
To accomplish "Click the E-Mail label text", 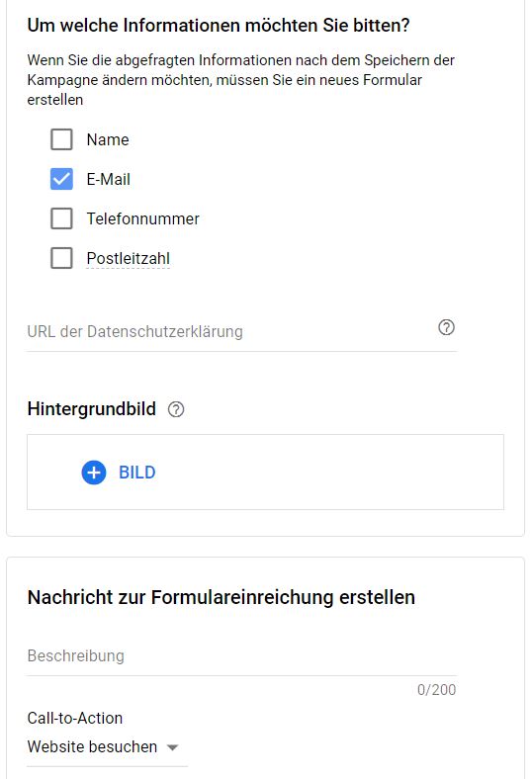I will pyautogui.click(x=109, y=179).
